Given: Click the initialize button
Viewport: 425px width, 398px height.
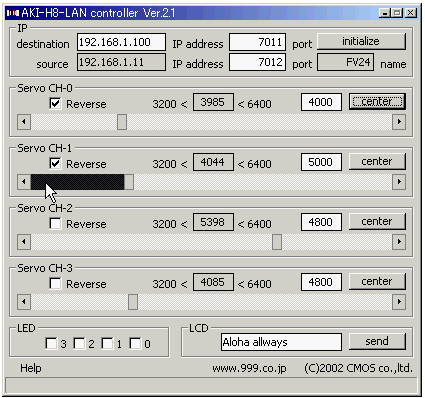Looking at the screenshot, I should (x=361, y=41).
